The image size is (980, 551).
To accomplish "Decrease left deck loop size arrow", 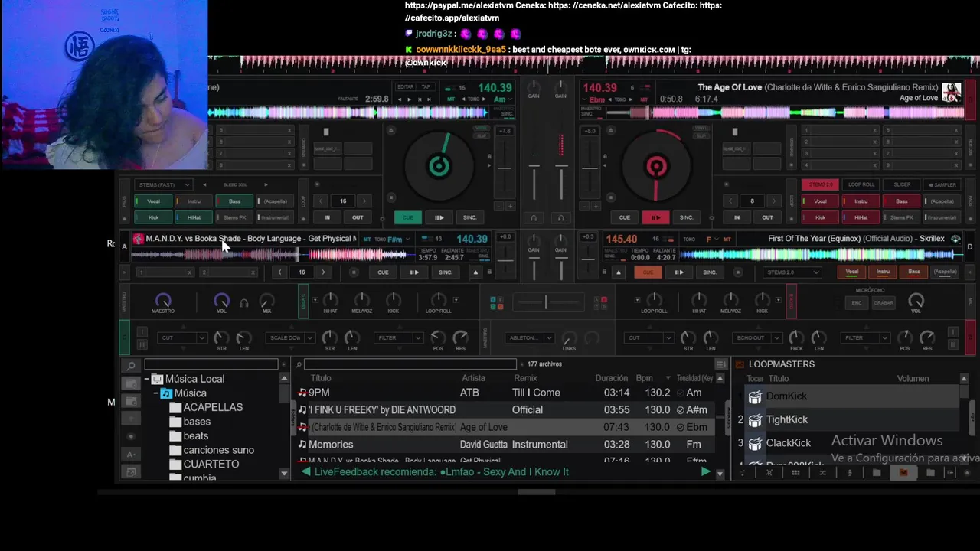I will point(322,201).
